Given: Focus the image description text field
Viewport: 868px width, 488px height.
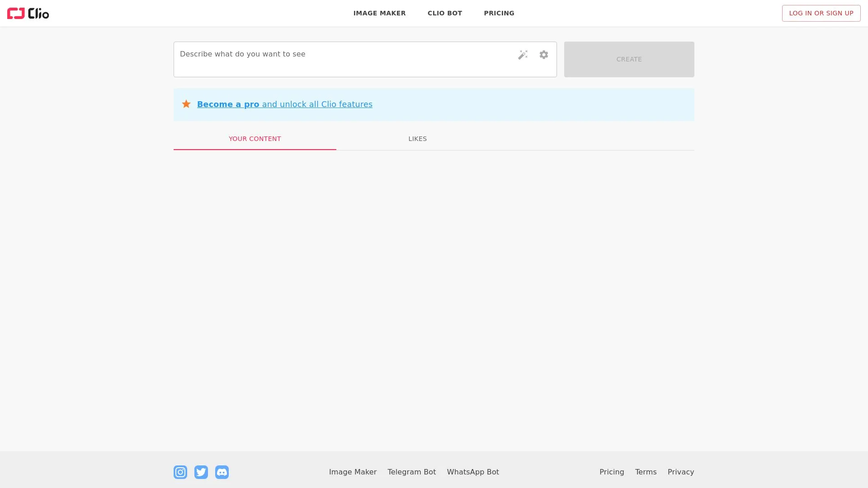Looking at the screenshot, I should pyautogui.click(x=344, y=59).
